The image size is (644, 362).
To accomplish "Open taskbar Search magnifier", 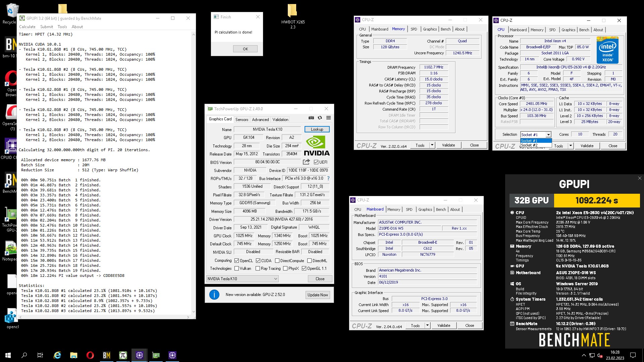I will (x=24, y=355).
